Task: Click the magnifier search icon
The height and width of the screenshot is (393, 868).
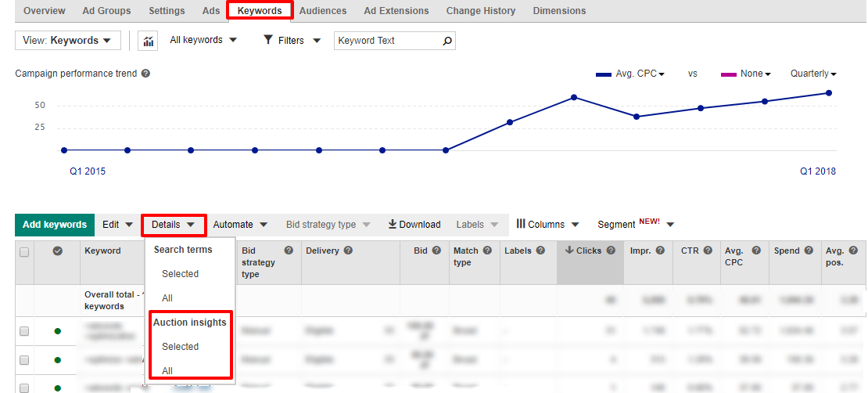Action: click(x=447, y=41)
